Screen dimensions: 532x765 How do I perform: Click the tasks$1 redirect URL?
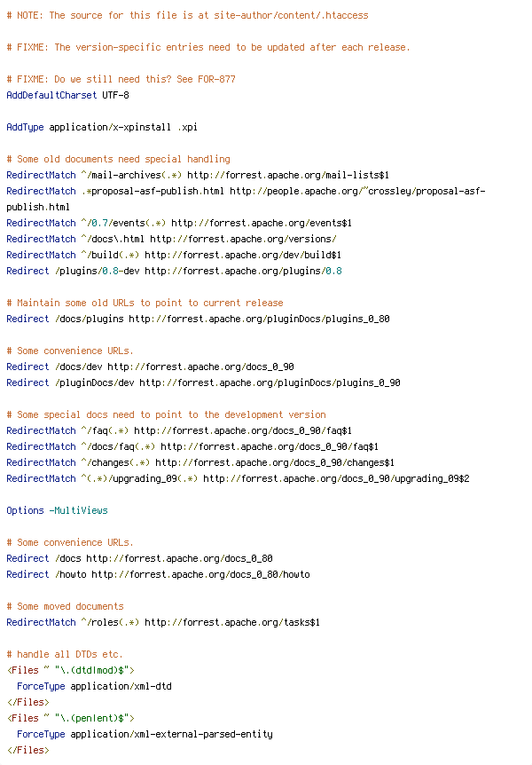tap(232, 622)
